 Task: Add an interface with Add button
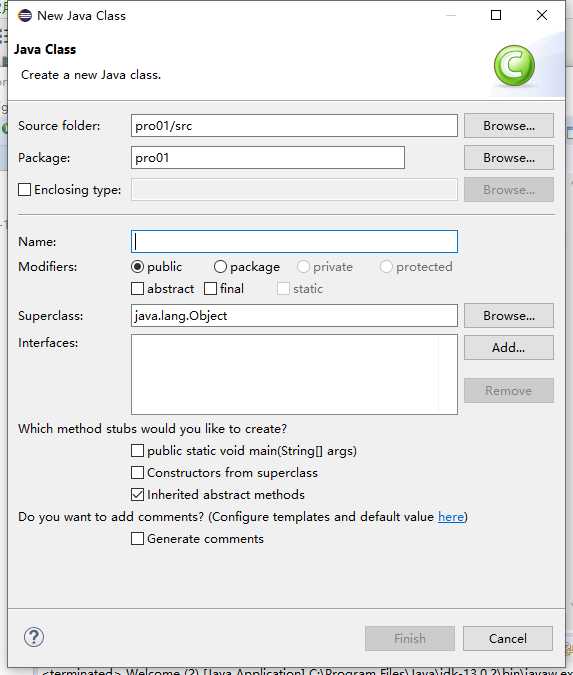[508, 347]
